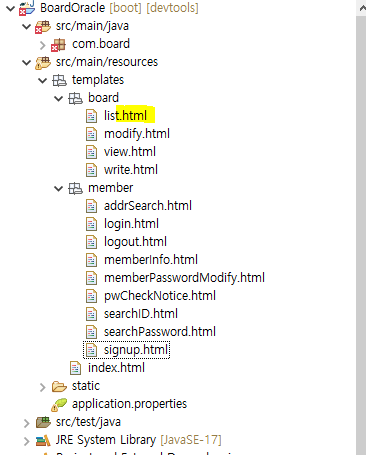The image size is (366, 455).
Task: Click the application.properties leaf icon
Action: [59, 405]
